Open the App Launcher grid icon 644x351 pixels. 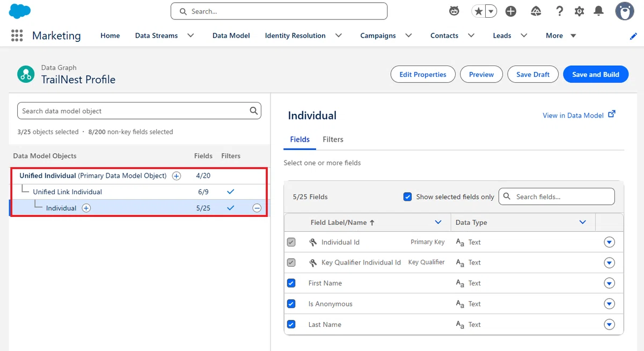17,35
